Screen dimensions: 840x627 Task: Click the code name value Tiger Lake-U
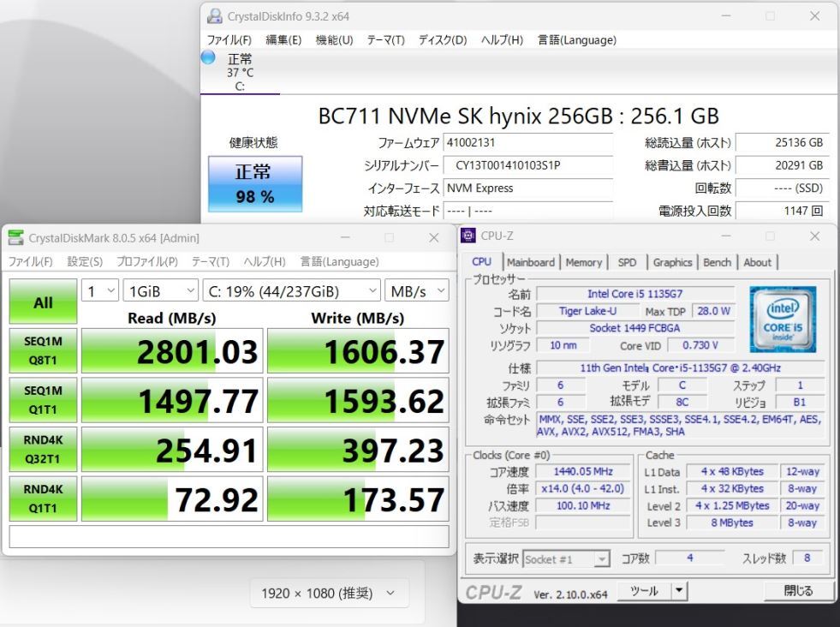[x=587, y=311]
